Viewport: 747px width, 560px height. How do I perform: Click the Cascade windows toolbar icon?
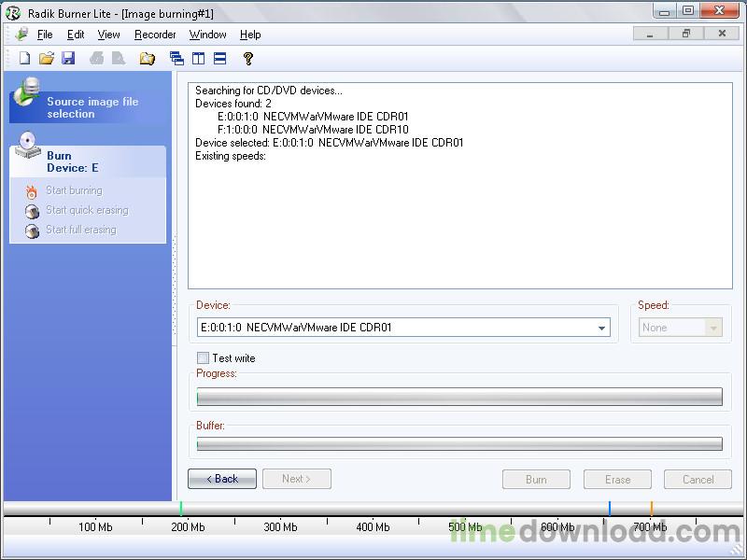tap(176, 58)
